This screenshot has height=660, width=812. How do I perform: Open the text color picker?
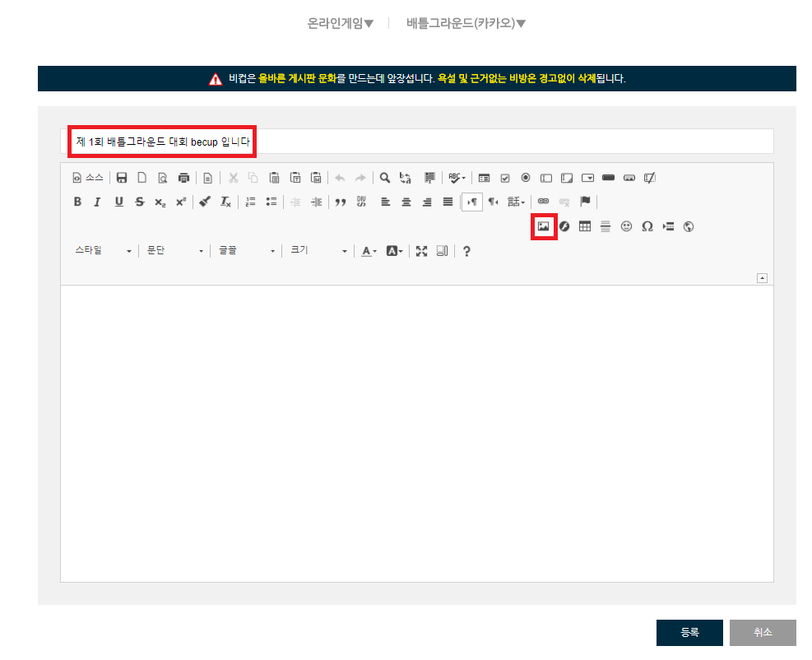(369, 251)
